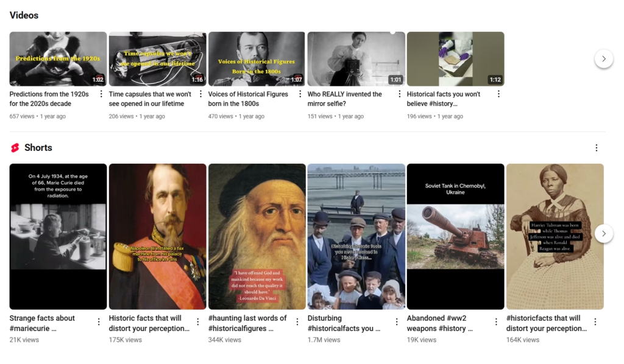624x364 pixels.
Task: Open three-dot menu for Time capsules video
Action: click(x=200, y=94)
